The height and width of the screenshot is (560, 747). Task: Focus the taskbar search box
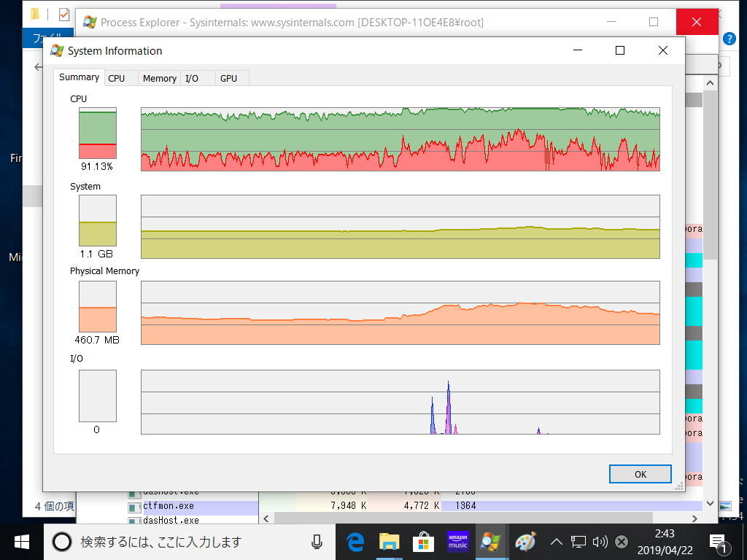(190, 542)
